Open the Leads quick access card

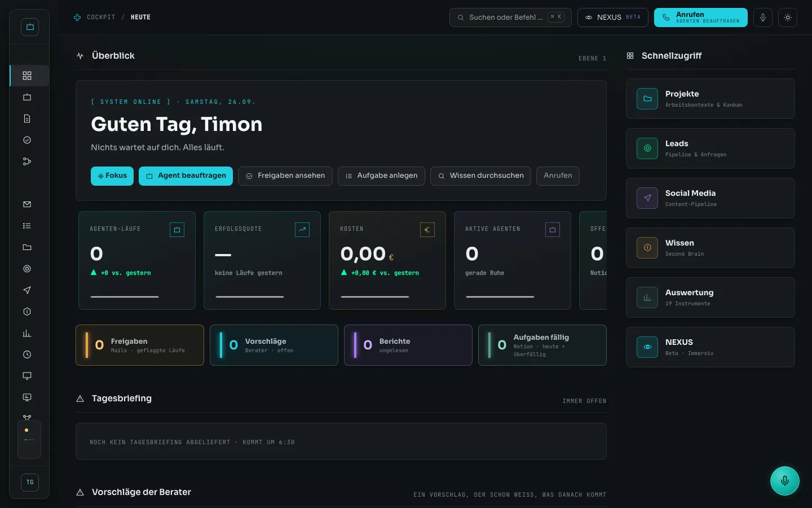point(710,148)
